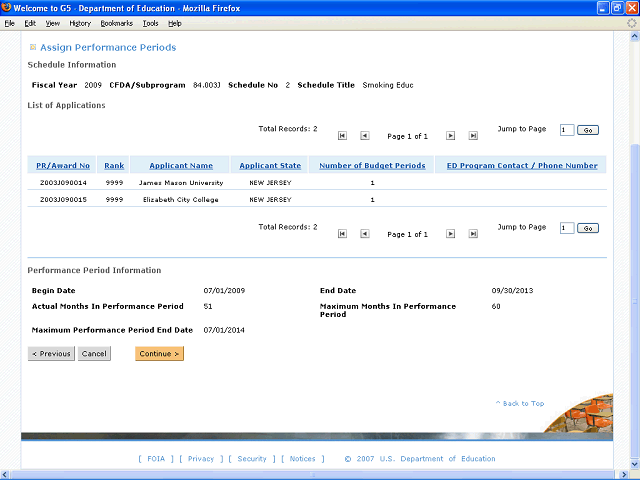Click previous page arrow in upper pagination
The width and height of the screenshot is (640, 480).
coord(364,135)
